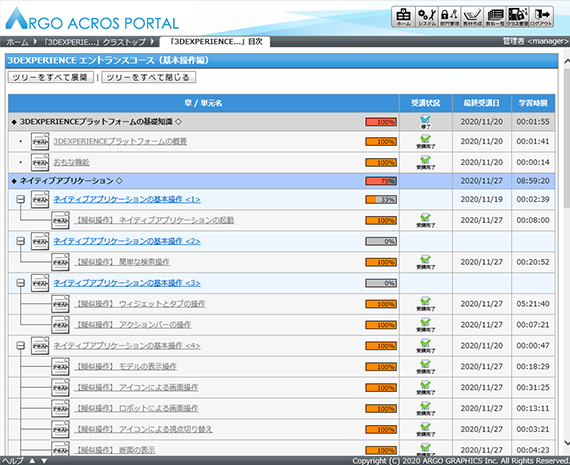This screenshot has width=570, height=465.
Task: Click 75% progress bar of ネイティブアプリケーション
Action: 381,181
